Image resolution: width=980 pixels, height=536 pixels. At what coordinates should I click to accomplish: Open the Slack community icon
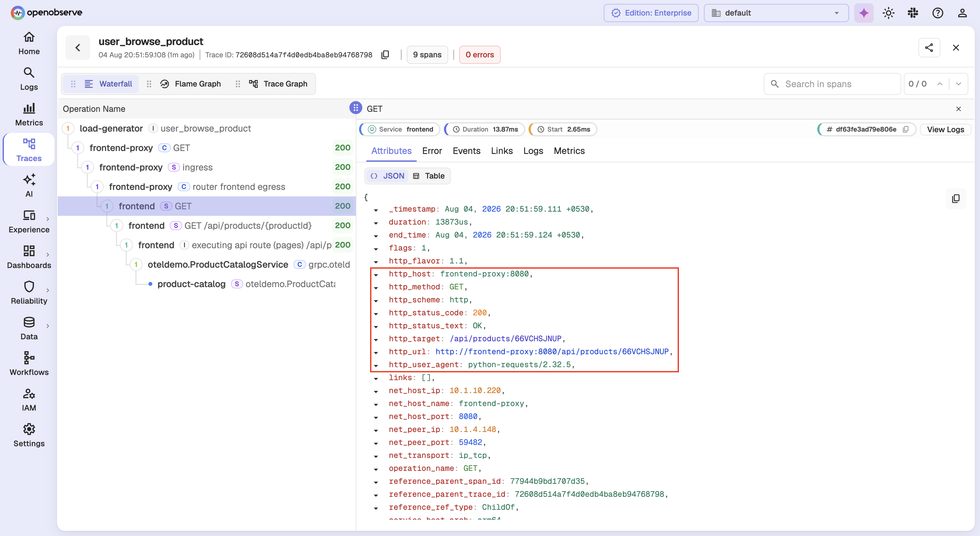913,13
